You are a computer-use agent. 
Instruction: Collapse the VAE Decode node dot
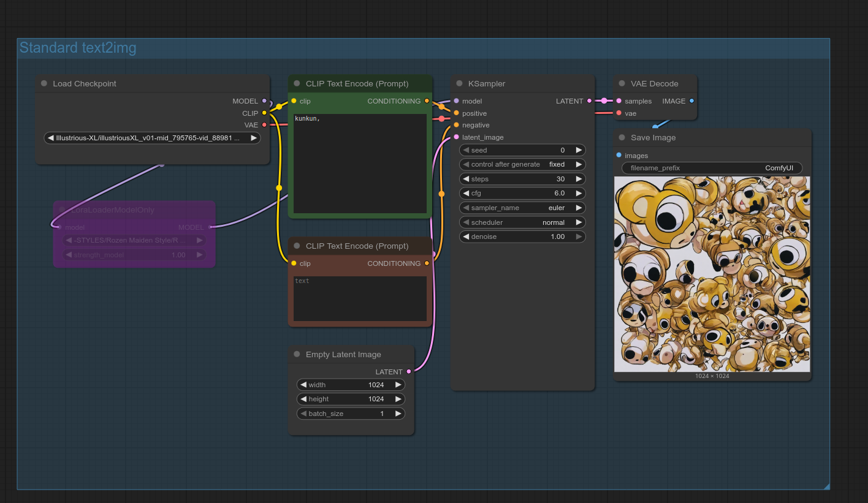coord(622,84)
